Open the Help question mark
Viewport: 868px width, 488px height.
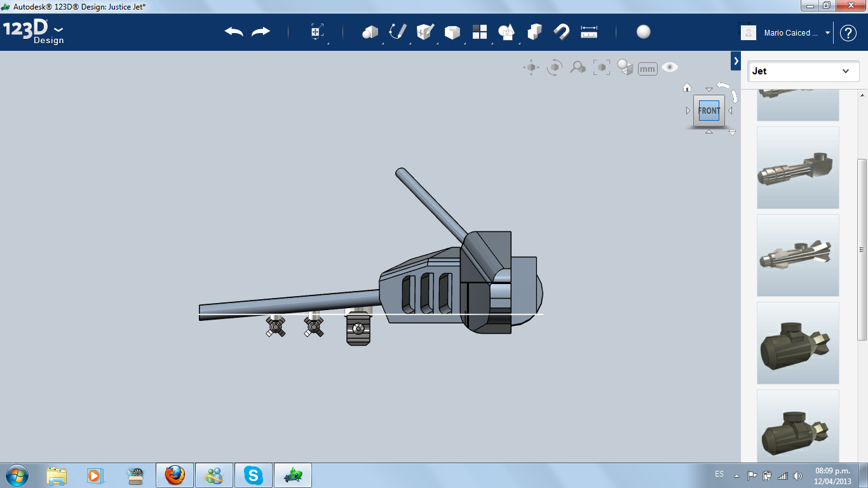point(848,33)
